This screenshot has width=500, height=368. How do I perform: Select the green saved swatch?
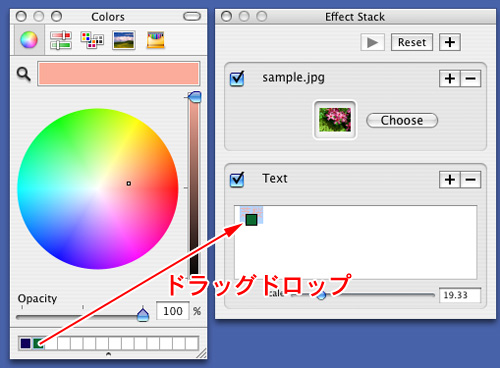point(38,343)
